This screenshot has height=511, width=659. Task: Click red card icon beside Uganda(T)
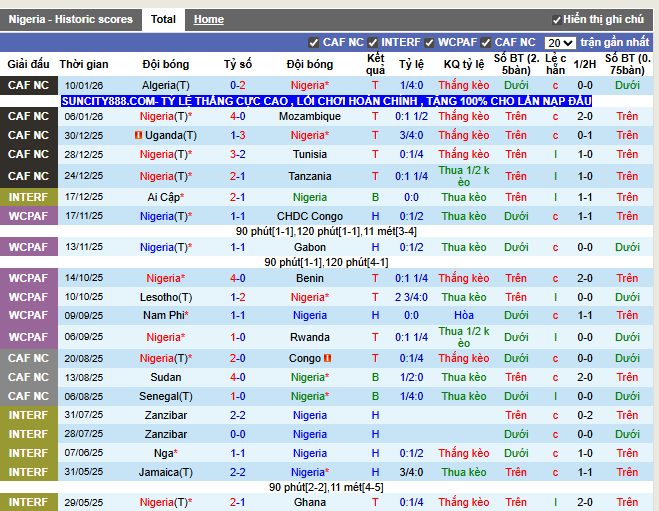(x=138, y=135)
